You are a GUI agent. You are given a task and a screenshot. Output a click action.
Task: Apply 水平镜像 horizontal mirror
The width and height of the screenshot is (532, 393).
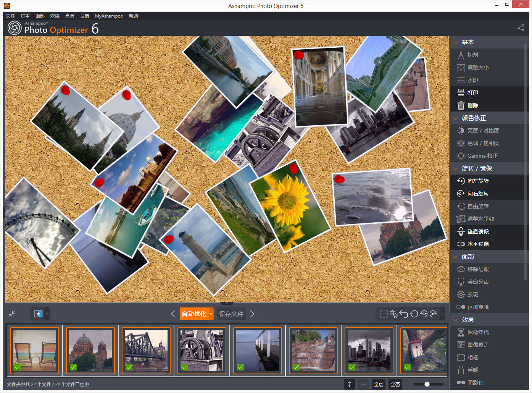pos(478,244)
